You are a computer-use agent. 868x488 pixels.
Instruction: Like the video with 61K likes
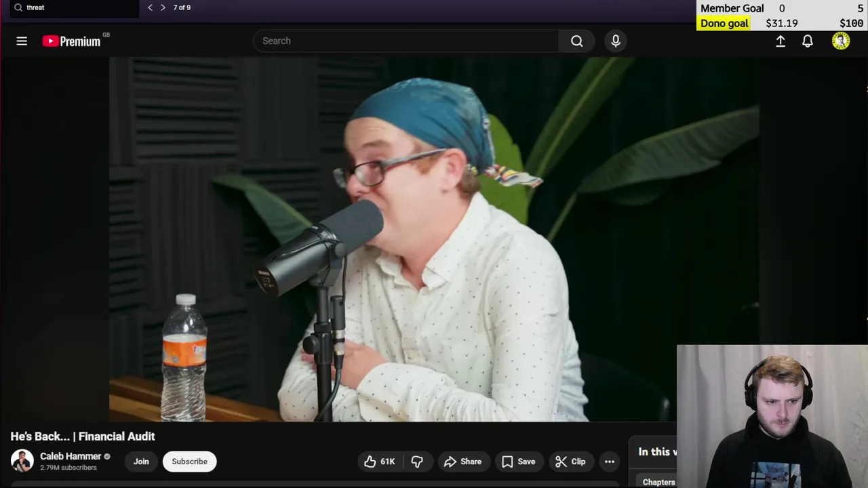pyautogui.click(x=380, y=462)
